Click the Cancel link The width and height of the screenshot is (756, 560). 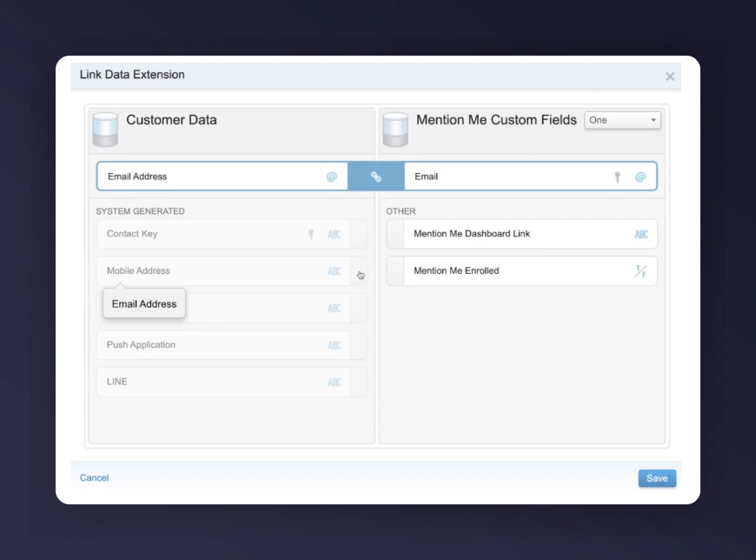(94, 477)
